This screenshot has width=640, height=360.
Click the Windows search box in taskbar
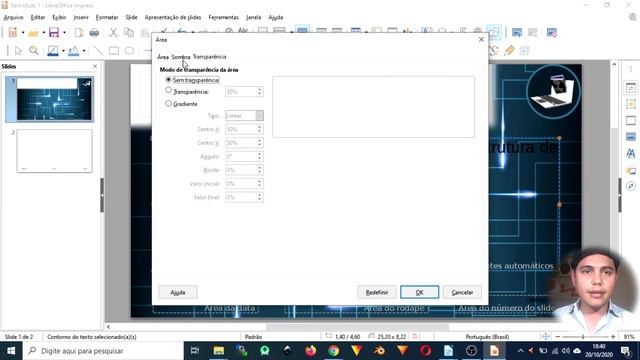[104, 351]
